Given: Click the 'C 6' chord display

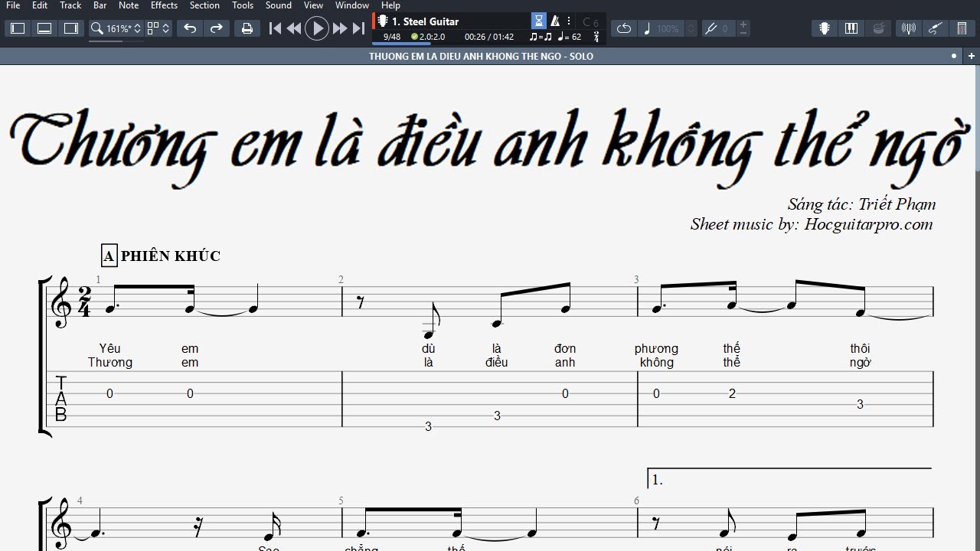Looking at the screenshot, I should 590,22.
